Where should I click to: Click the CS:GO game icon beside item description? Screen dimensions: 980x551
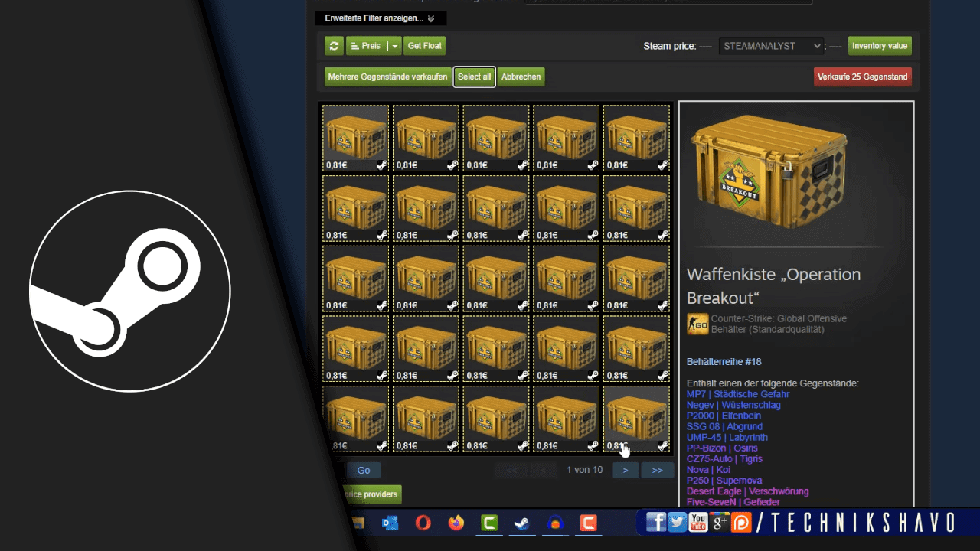click(697, 324)
